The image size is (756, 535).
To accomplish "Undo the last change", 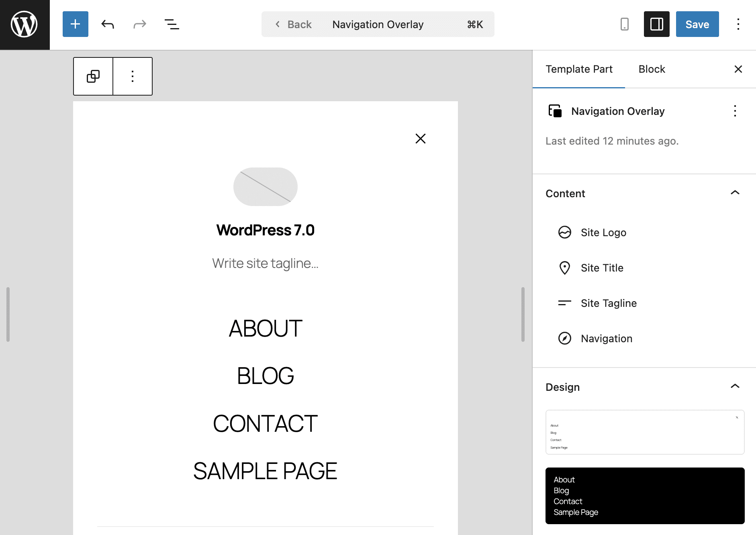I will [107, 24].
